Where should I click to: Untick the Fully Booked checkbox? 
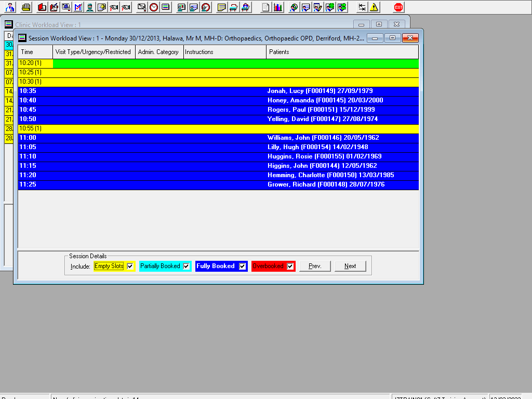point(242,267)
